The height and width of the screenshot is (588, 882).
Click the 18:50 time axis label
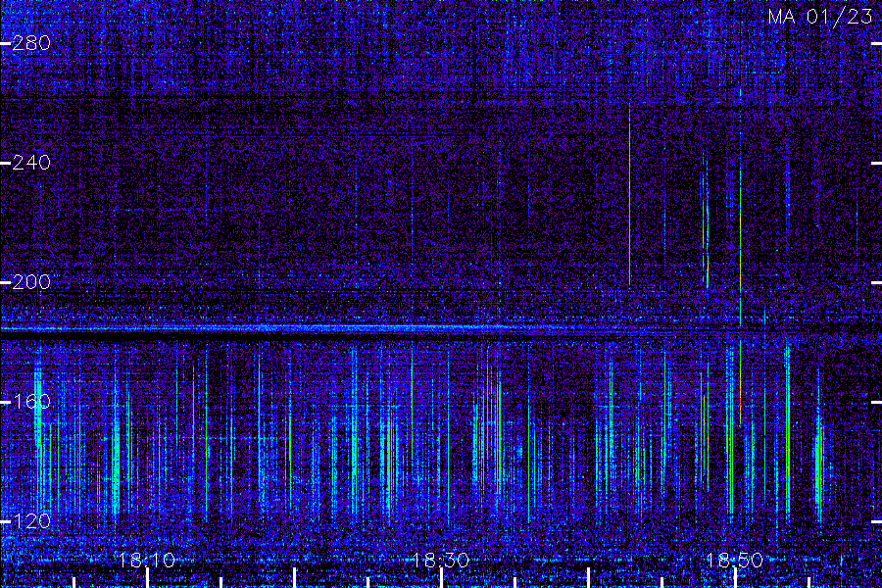735,560
